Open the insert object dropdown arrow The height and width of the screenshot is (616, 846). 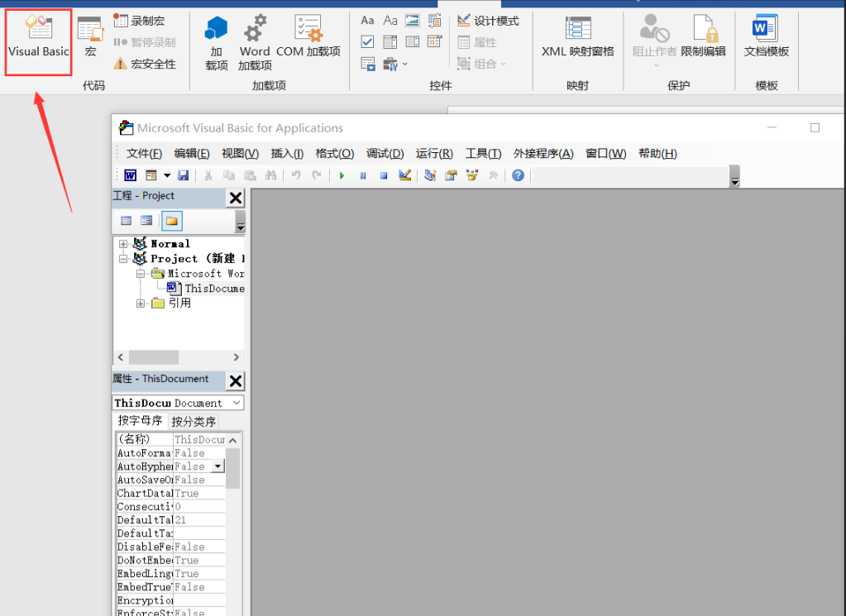coord(167,175)
